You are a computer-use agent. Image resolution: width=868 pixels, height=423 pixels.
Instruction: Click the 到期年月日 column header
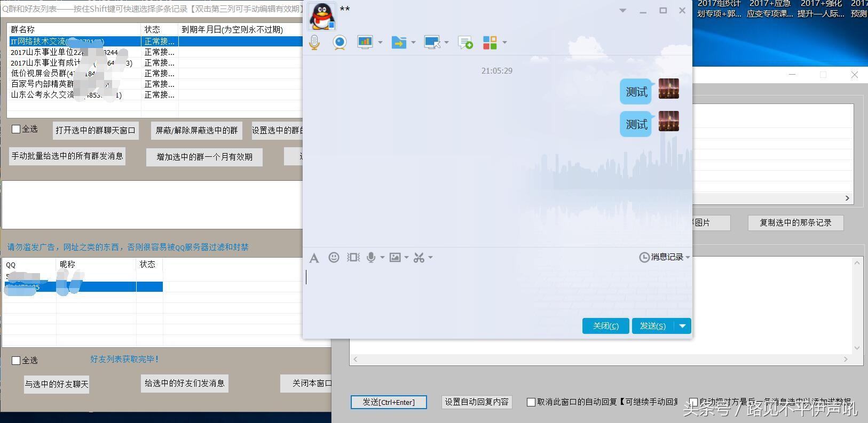point(240,29)
